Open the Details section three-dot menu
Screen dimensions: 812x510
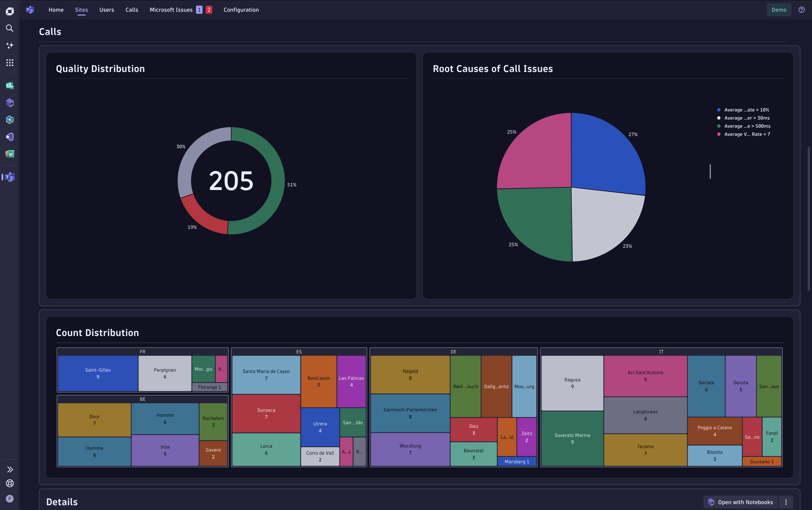pos(786,502)
